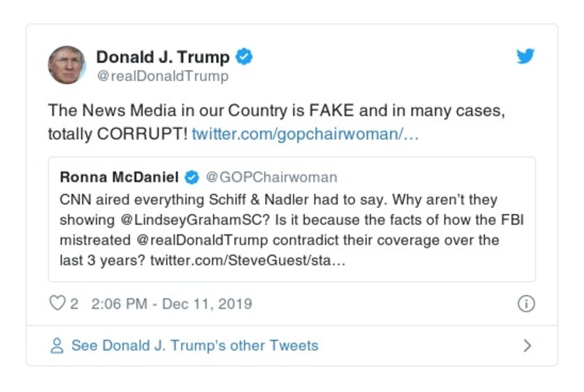The height and width of the screenshot is (392, 584).
Task: Open the twitter.com/SteveGuest/sta… link
Action: [x=247, y=261]
